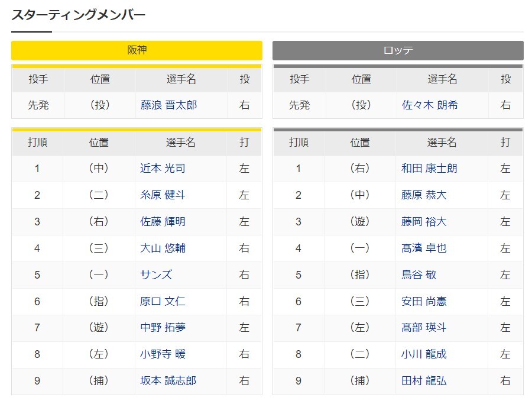Select 安田 尚憲 player link

(424, 302)
